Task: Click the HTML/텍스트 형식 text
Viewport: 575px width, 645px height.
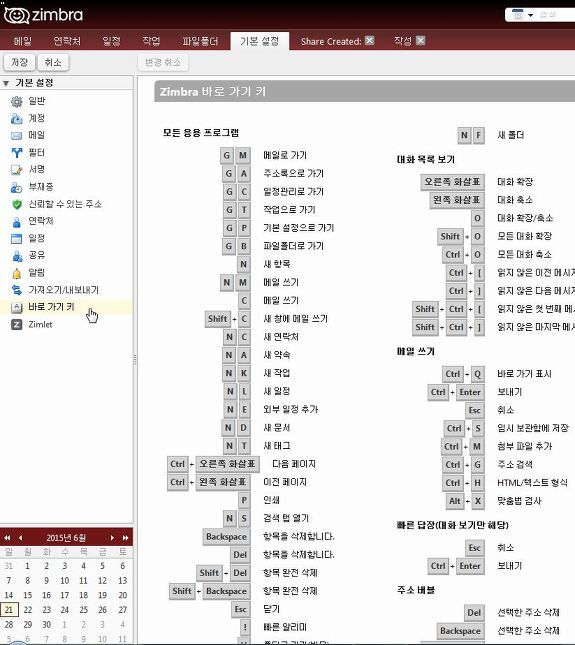Action: pos(532,483)
